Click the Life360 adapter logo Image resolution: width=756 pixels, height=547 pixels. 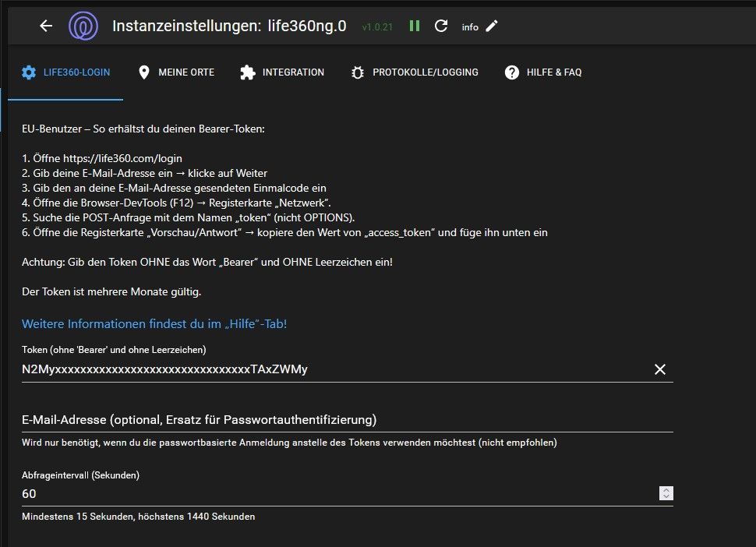83,26
